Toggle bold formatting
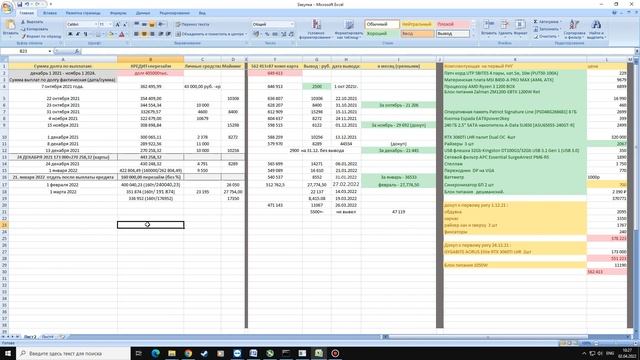Image resolution: width=640 pixels, height=360 pixels. click(70, 34)
